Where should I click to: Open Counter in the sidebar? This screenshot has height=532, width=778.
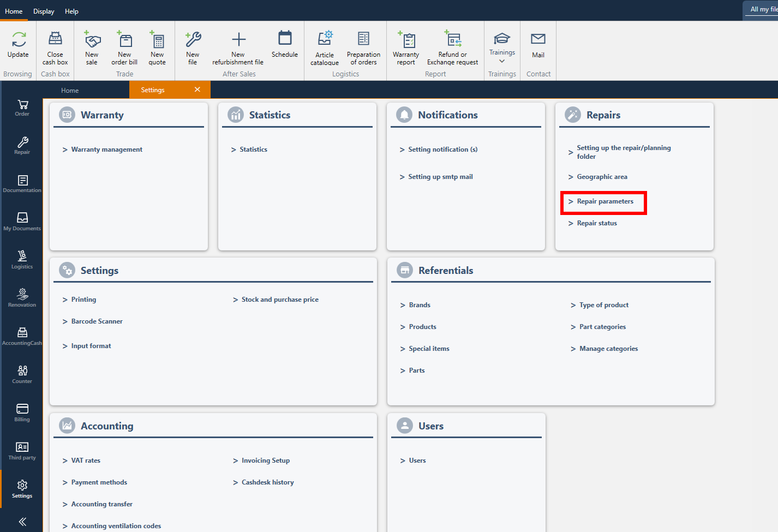coord(22,375)
